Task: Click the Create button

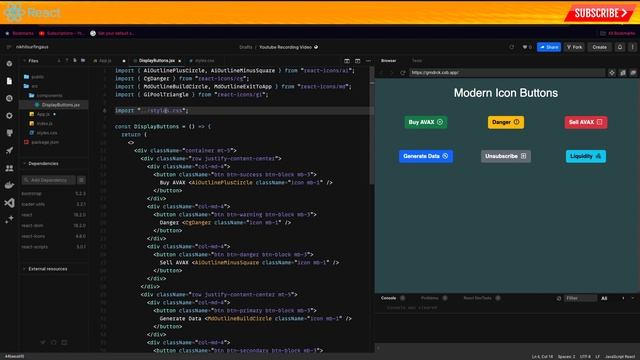Action: [x=600, y=47]
